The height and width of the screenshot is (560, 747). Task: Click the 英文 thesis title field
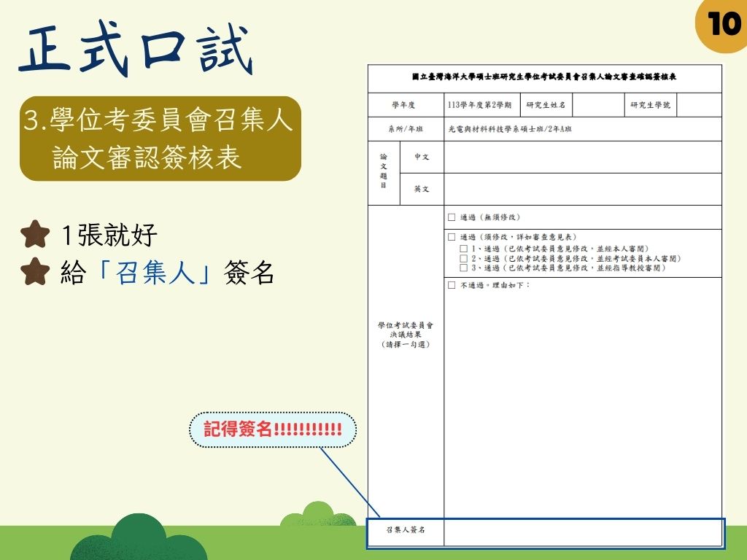[x=582, y=189]
